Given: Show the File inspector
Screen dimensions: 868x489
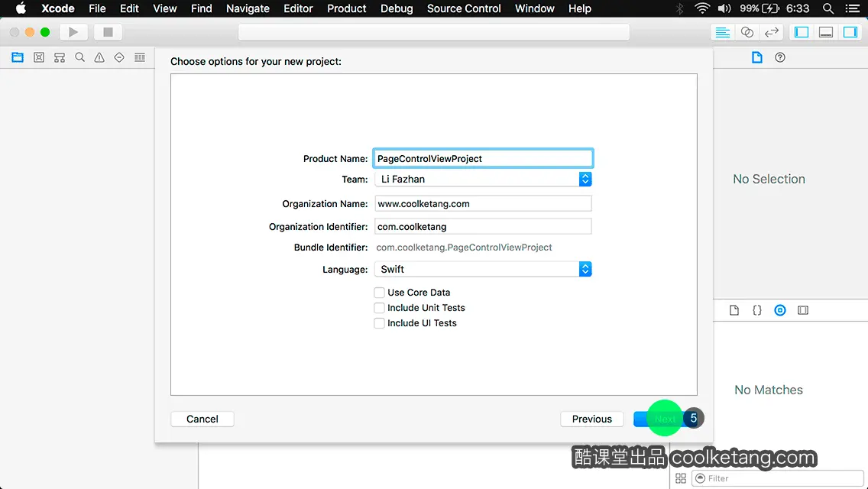Looking at the screenshot, I should click(756, 57).
